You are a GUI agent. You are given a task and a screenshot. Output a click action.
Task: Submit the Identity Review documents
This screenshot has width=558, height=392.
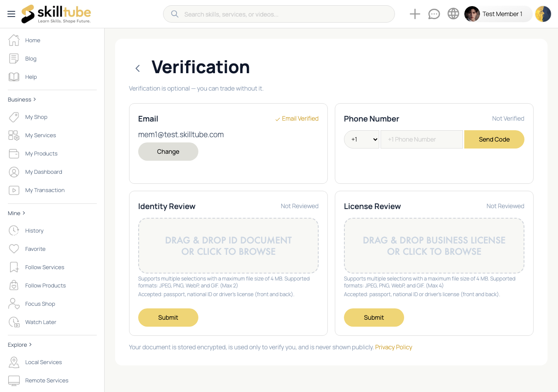[168, 318]
